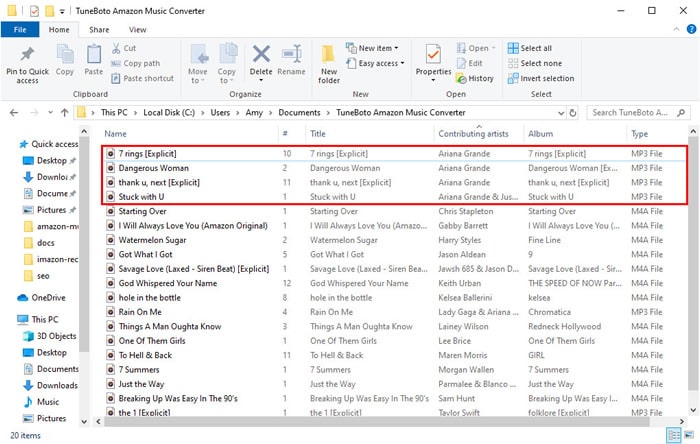The width and height of the screenshot is (700, 444).
Task: Click Edit in the ribbon
Action: point(469,63)
